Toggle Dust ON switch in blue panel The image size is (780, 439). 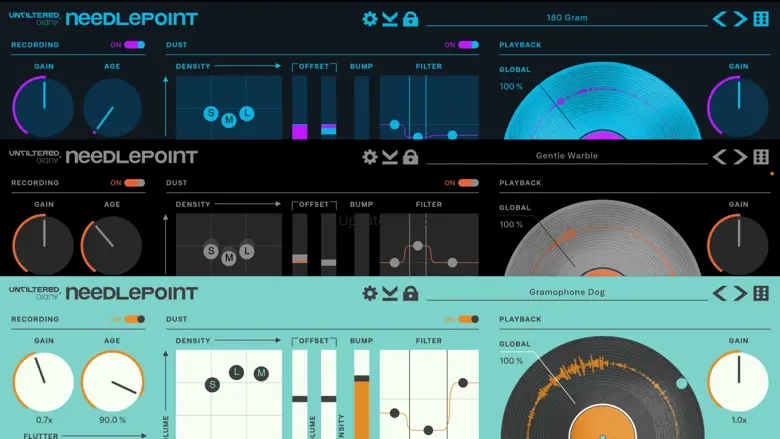[468, 45]
